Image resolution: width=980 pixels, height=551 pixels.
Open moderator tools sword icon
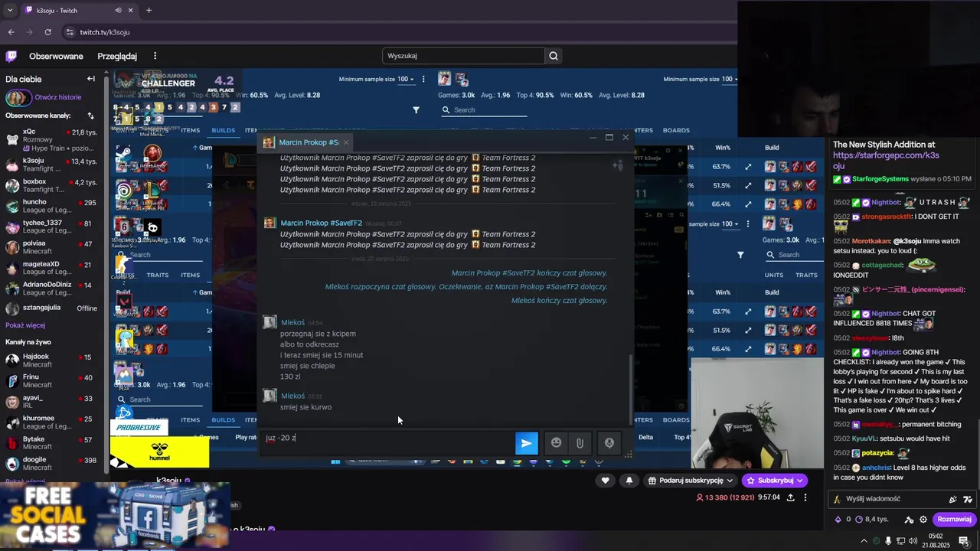coord(909,520)
